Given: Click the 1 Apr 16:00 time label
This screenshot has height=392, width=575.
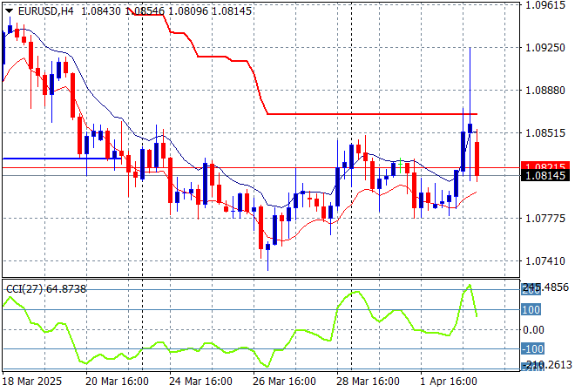Looking at the screenshot, I should [x=448, y=382].
